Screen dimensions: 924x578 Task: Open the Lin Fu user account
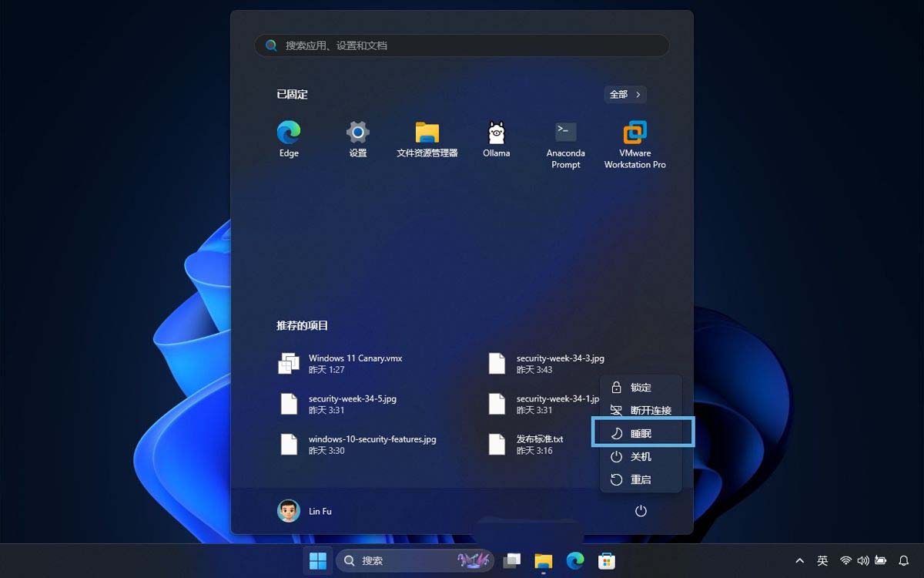[305, 511]
